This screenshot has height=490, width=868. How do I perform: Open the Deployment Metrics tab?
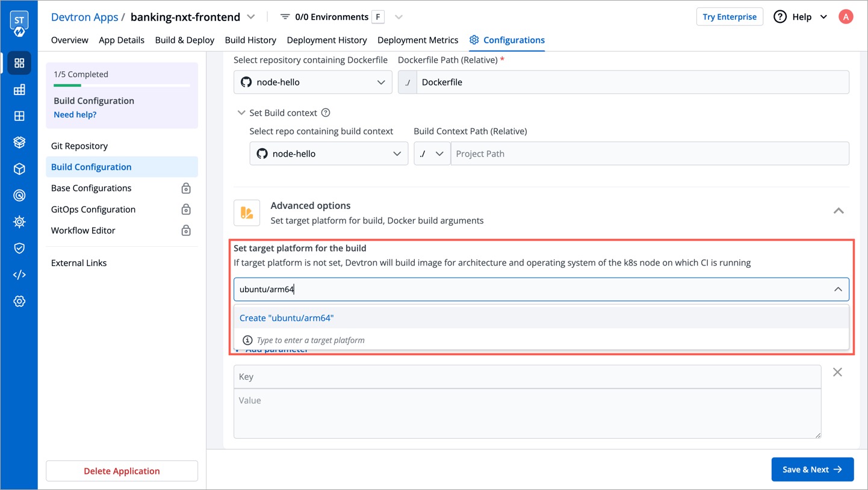coord(418,40)
